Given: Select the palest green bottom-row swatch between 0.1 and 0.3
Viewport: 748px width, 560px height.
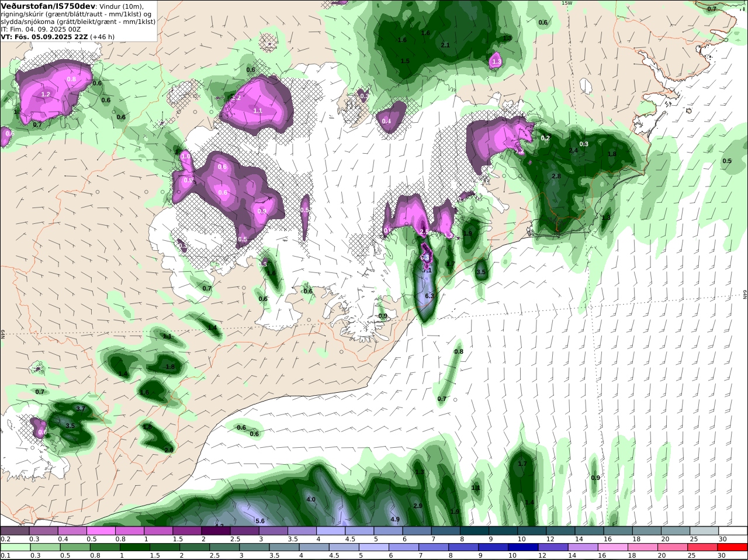Looking at the screenshot, I should tap(15, 547).
